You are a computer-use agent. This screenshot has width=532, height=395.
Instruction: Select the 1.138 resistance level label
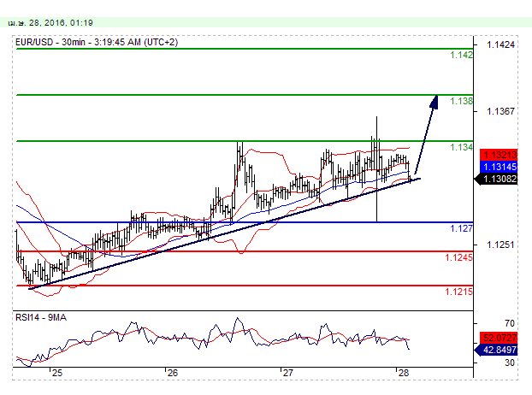coord(460,101)
